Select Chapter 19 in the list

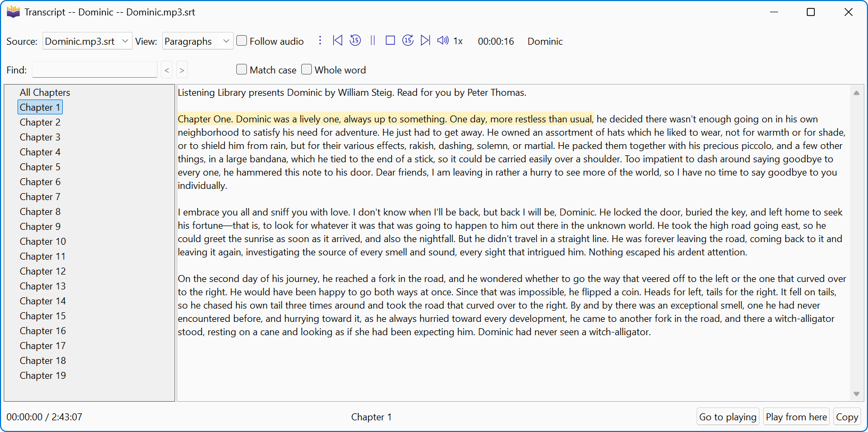pyautogui.click(x=43, y=376)
